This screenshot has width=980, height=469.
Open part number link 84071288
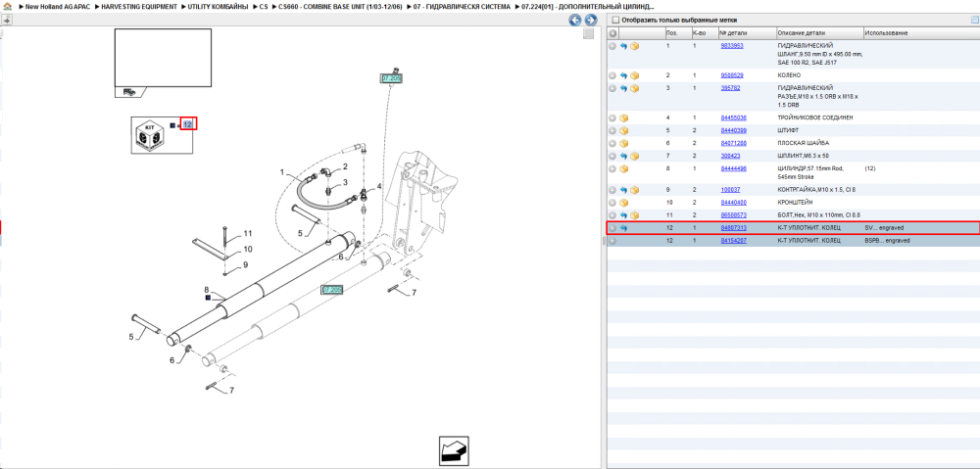point(734,144)
